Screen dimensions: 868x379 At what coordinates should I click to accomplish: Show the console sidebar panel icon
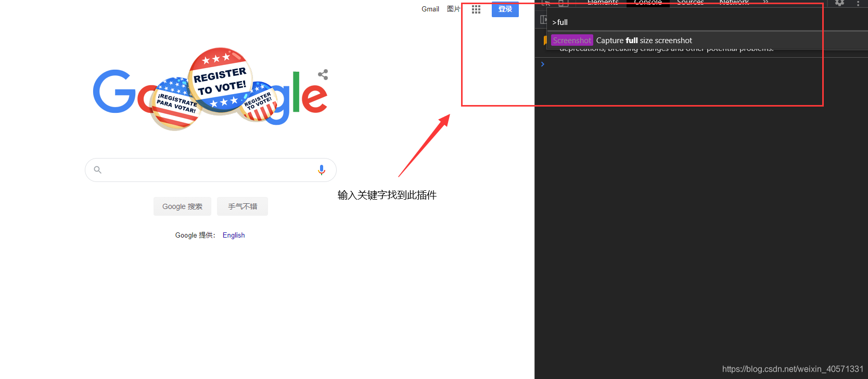(x=544, y=20)
